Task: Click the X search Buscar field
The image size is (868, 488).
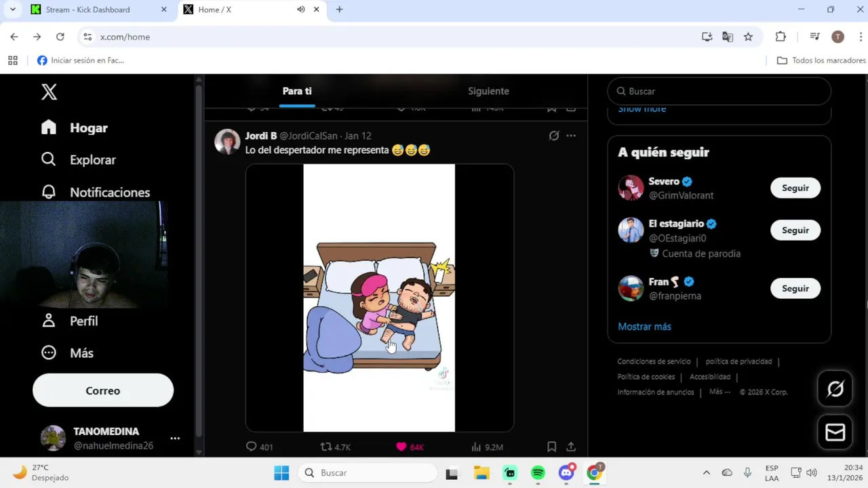Action: [x=719, y=91]
